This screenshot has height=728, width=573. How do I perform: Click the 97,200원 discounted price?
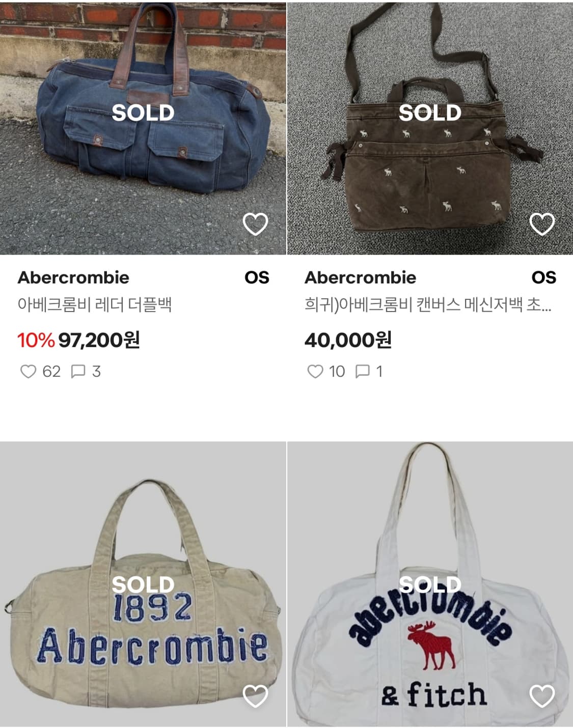[x=99, y=340]
